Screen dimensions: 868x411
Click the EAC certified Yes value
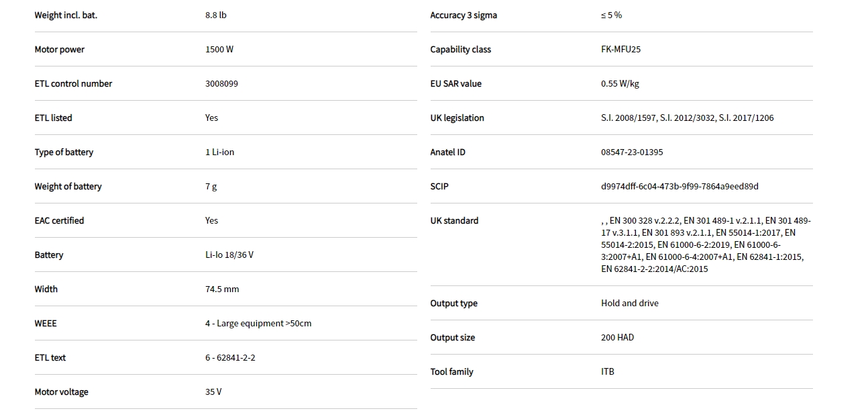click(x=211, y=221)
